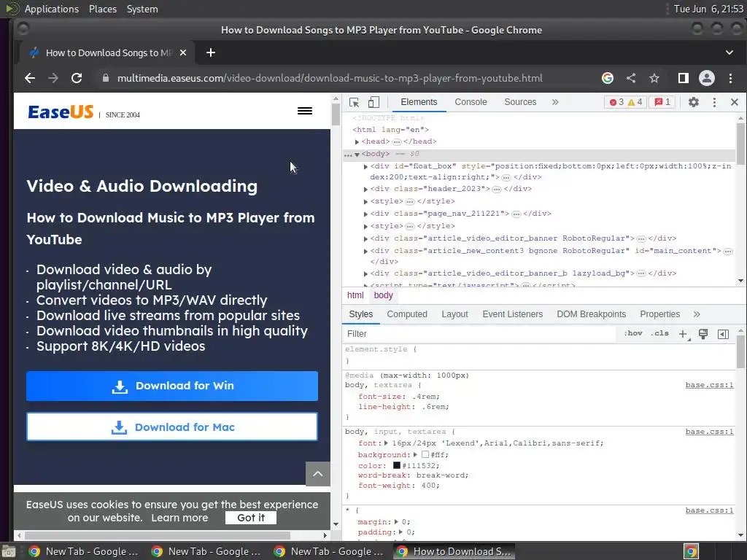Expand div id float_box node
Screen dimensions: 747x560
pos(365,167)
